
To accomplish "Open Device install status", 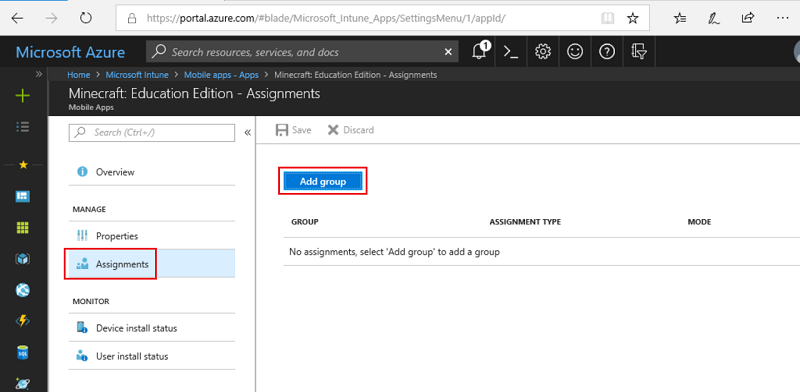I will tap(152, 328).
